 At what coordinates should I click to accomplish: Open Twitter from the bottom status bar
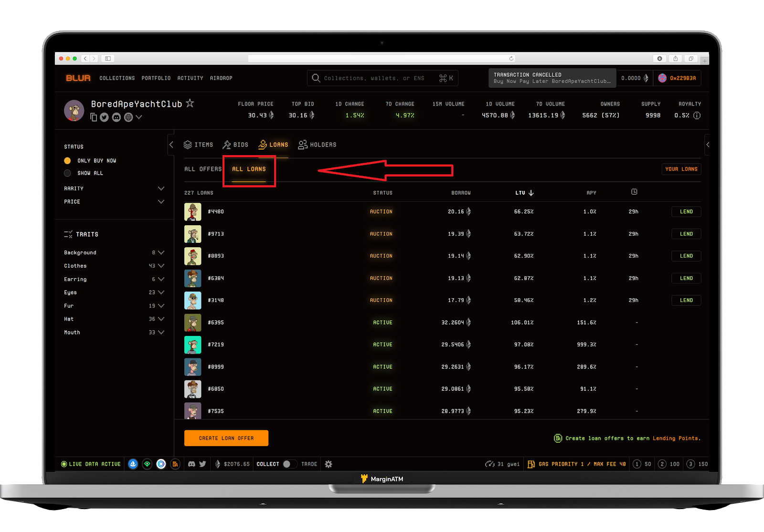[202, 464]
